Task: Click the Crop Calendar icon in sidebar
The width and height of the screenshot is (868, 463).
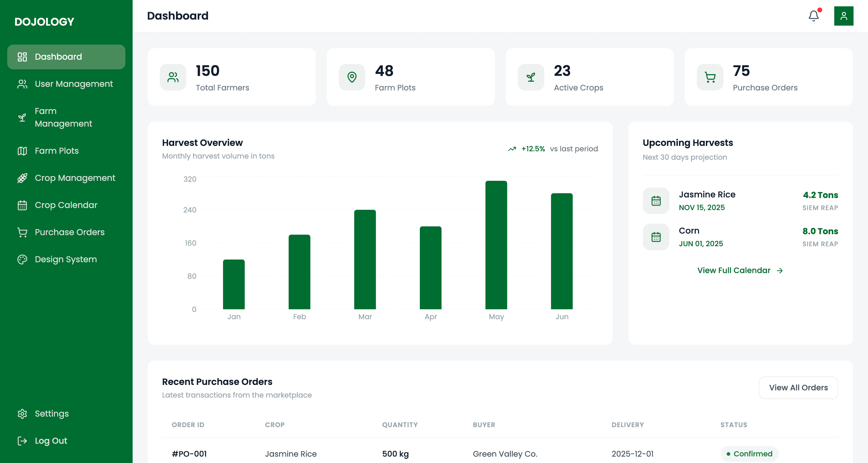Action: [22, 205]
